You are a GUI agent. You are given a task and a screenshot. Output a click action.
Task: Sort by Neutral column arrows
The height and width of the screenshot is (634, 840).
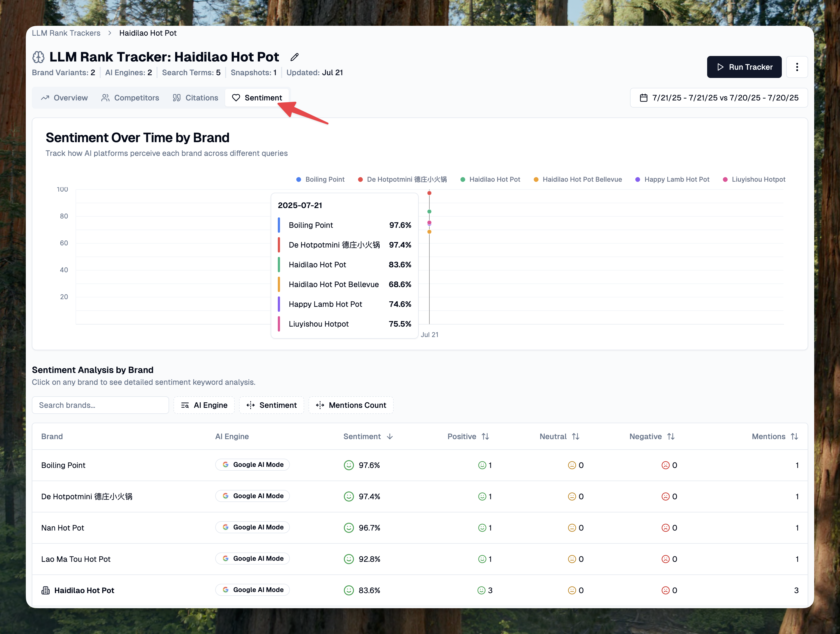[x=575, y=437]
